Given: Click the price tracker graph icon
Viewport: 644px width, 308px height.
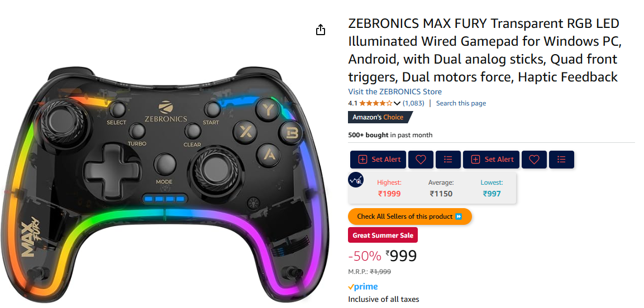Looking at the screenshot, I should [356, 180].
